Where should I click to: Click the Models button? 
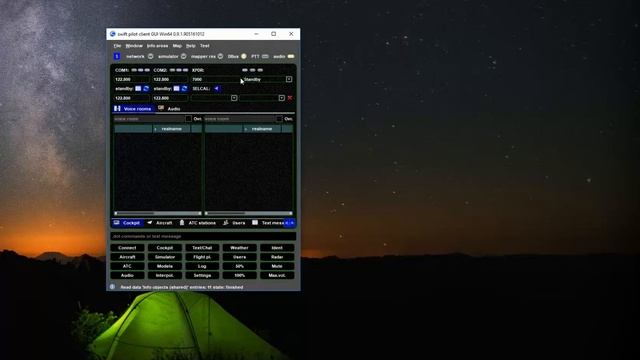[165, 266]
